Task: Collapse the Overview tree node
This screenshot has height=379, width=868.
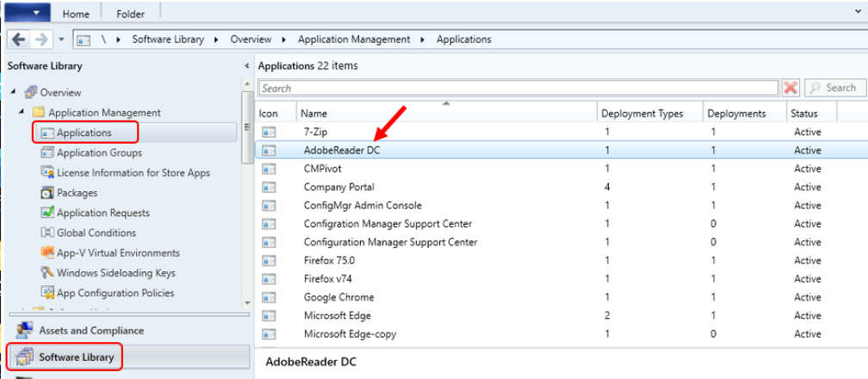Action: click(x=13, y=91)
